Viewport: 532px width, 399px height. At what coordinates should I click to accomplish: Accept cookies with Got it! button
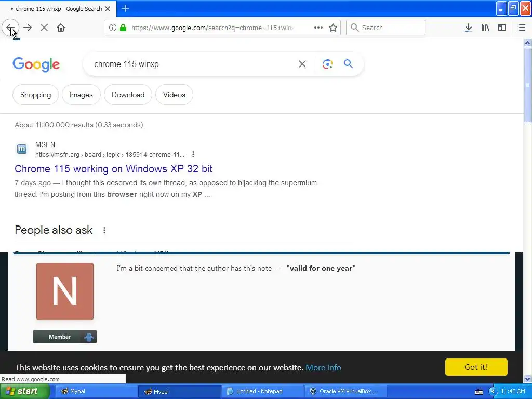(476, 367)
